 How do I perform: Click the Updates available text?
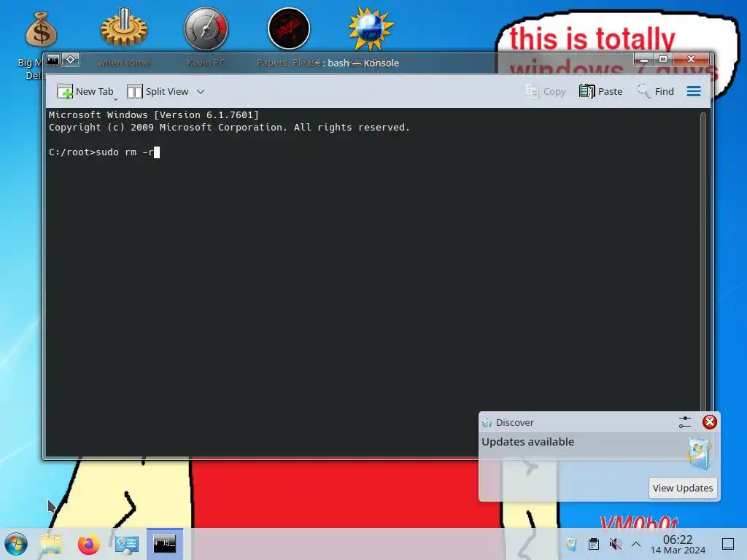[x=528, y=442]
